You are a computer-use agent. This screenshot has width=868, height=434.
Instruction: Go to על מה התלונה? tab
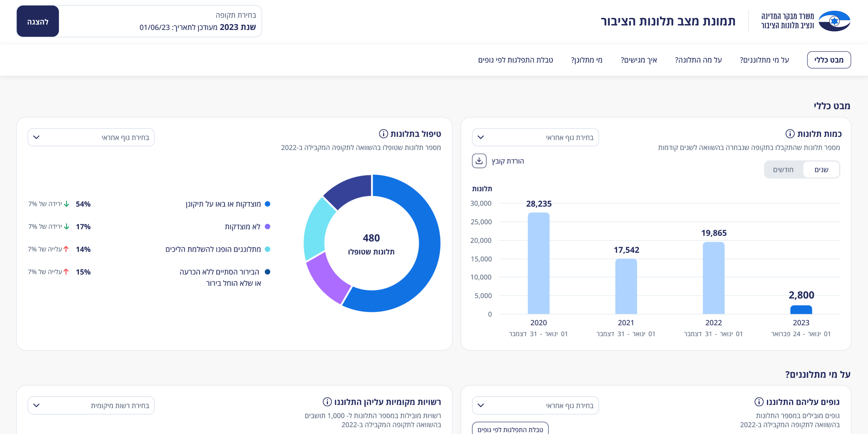[698, 60]
